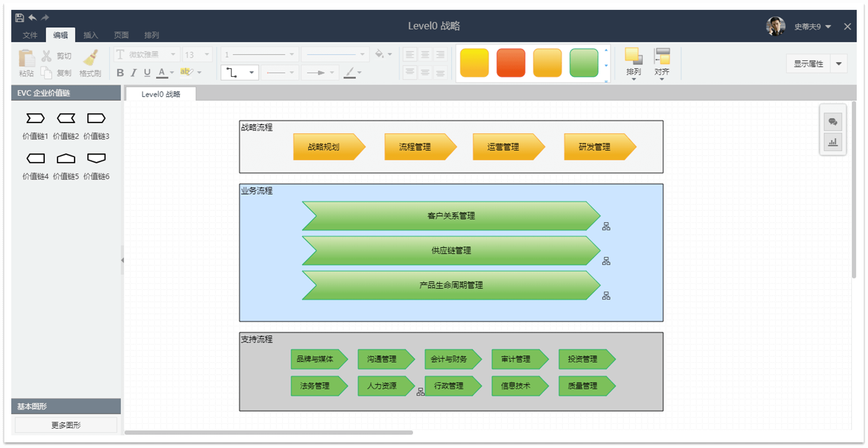The width and height of the screenshot is (868, 448).
Task: Toggle italic text formatting
Action: [x=134, y=72]
